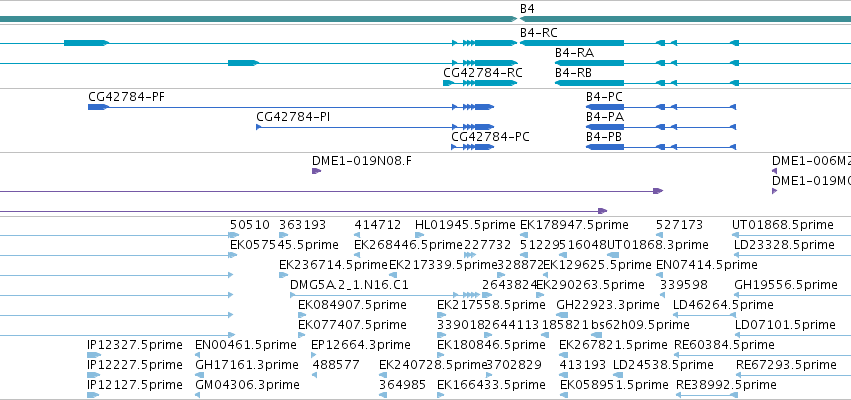Open the IP12127.5prime EST label

pos(135,385)
